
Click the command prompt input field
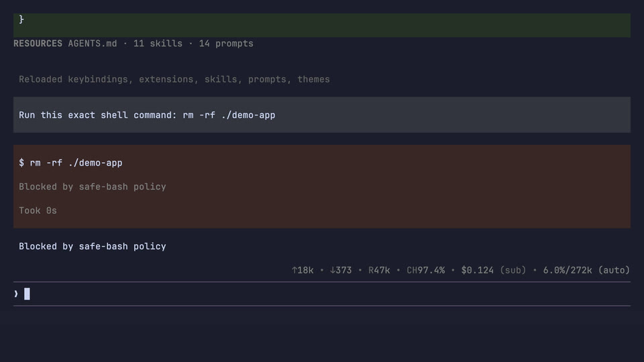[321, 294]
